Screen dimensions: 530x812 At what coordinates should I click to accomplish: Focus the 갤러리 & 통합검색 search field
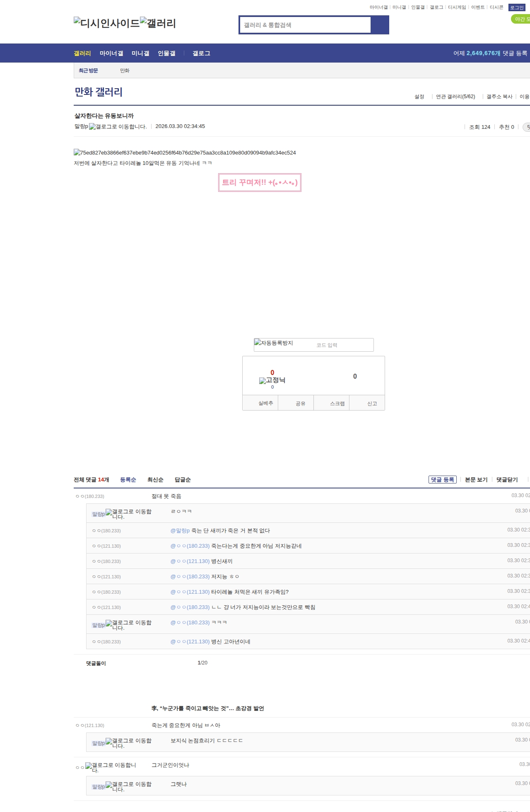[x=305, y=25]
